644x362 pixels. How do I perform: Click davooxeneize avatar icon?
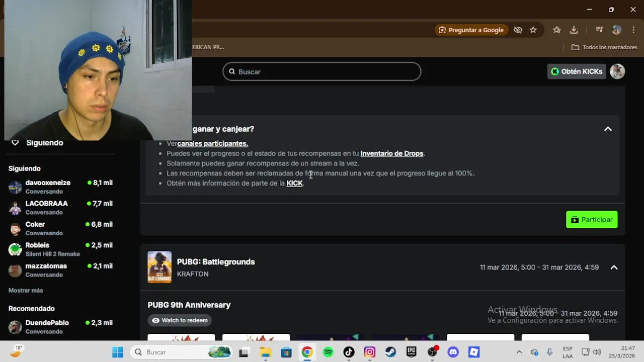16,188
